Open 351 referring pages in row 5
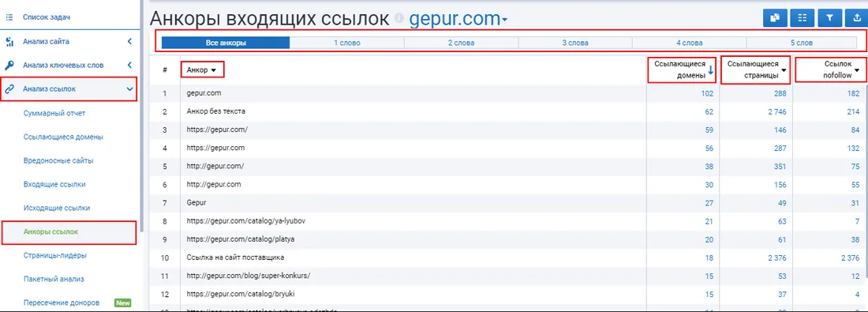The height and width of the screenshot is (312, 868). pos(780,166)
